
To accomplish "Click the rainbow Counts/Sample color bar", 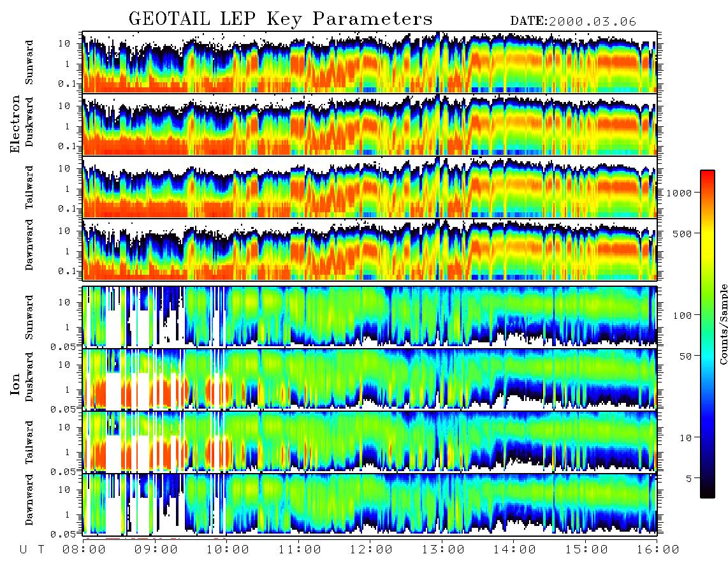I will point(707,334).
